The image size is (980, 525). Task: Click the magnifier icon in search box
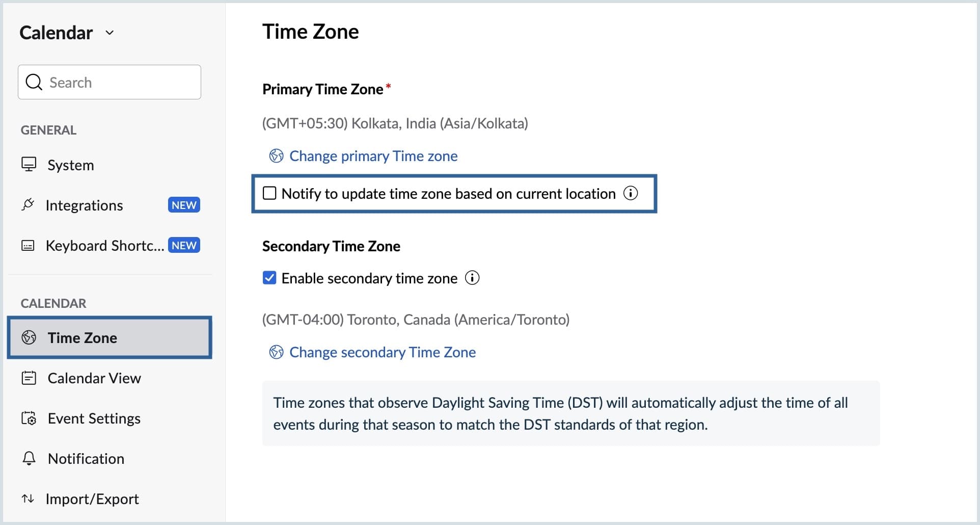point(34,82)
